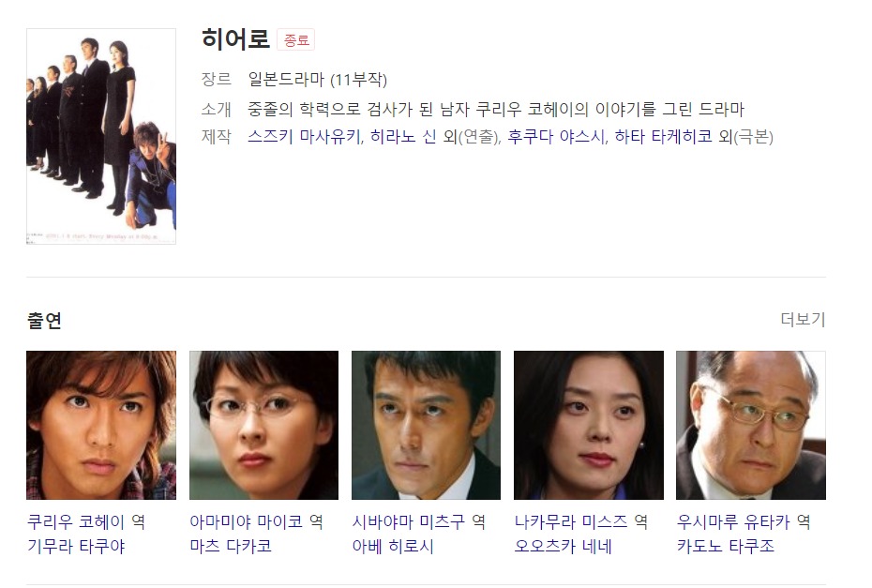Click the 종료 status badge
Screen dimensions: 872x588
coord(296,40)
